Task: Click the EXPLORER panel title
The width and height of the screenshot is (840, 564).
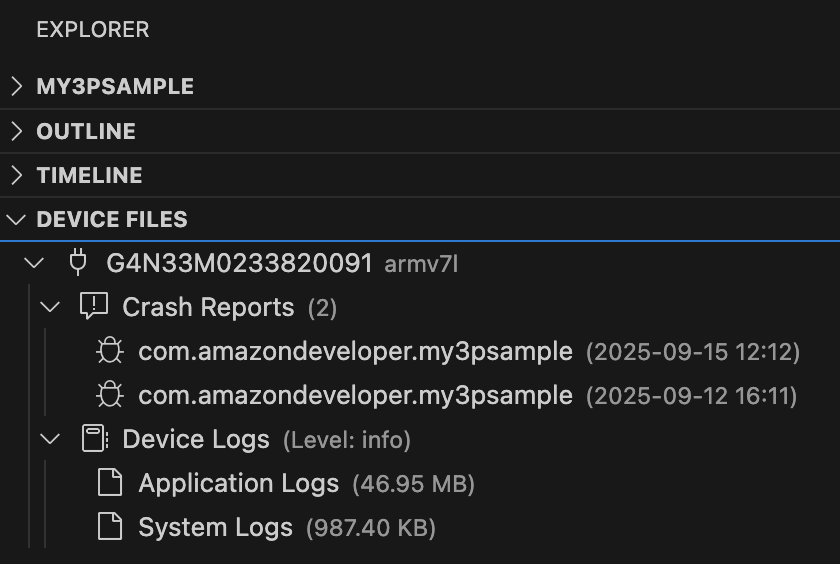Action: (x=92, y=30)
